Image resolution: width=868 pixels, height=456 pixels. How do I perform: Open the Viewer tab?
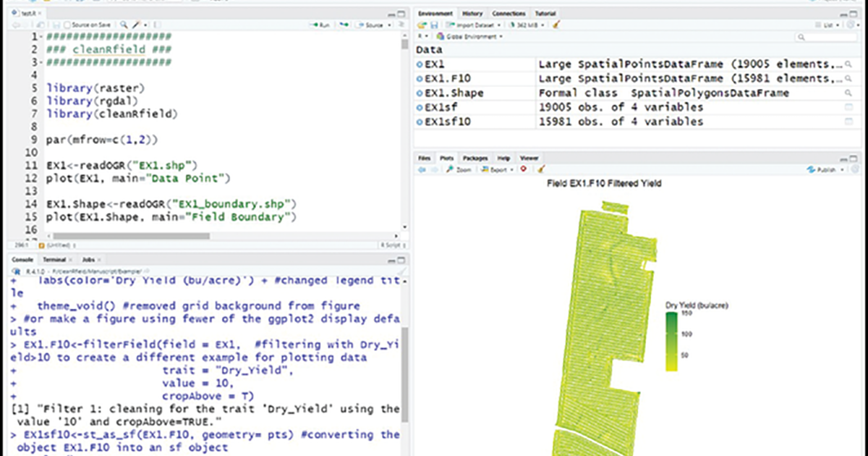pyautogui.click(x=529, y=158)
